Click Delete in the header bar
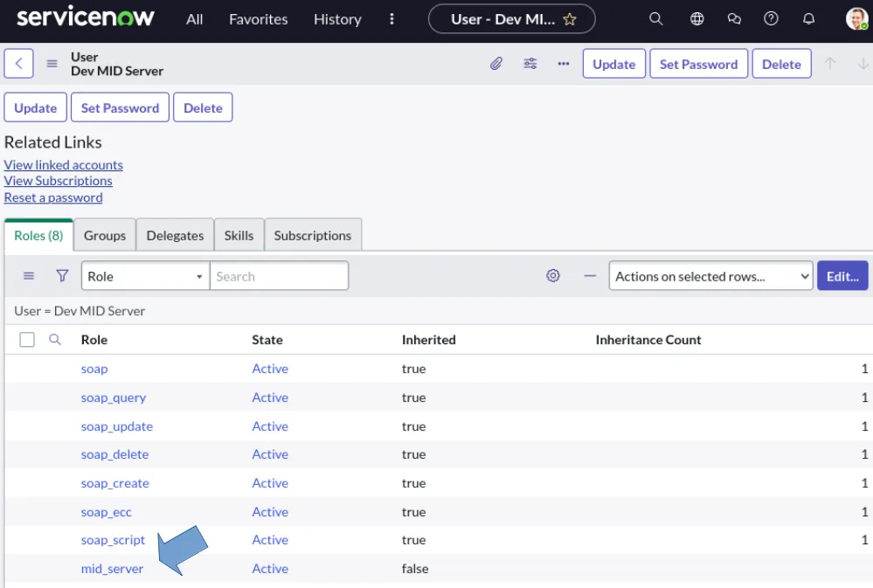Viewport: 873px width, 588px height. pyautogui.click(x=782, y=64)
